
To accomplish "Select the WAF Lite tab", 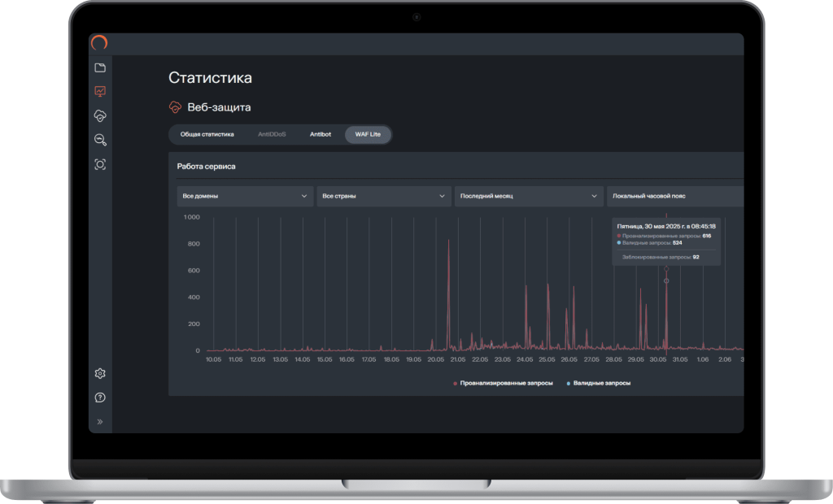I will 369,134.
